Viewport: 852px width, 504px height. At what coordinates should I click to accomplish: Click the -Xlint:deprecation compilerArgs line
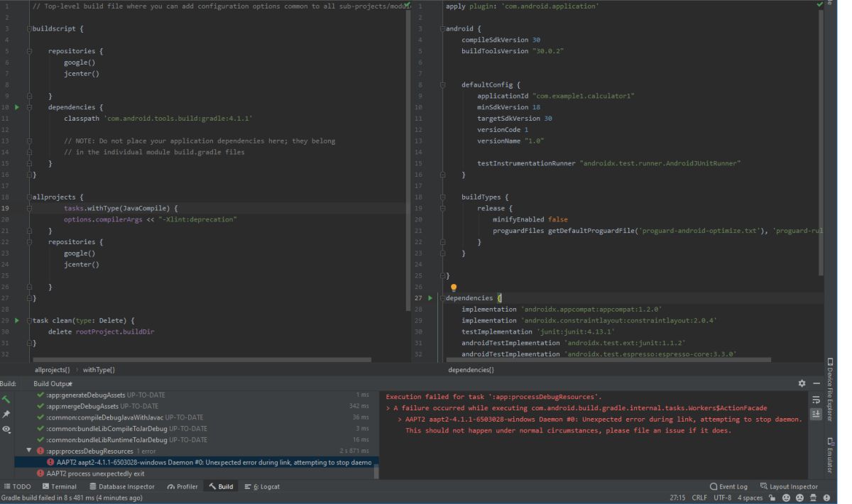[150, 220]
